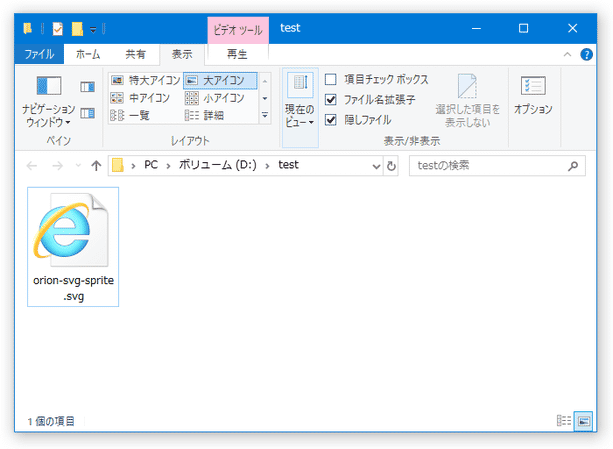
Task: Choose 一覧 layout
Action: pos(130,115)
